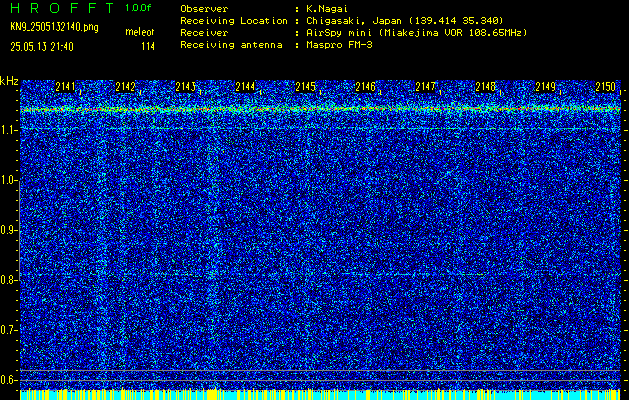This screenshot has width=629, height=400.
Task: Click the 2148 time marker
Action: click(485, 87)
